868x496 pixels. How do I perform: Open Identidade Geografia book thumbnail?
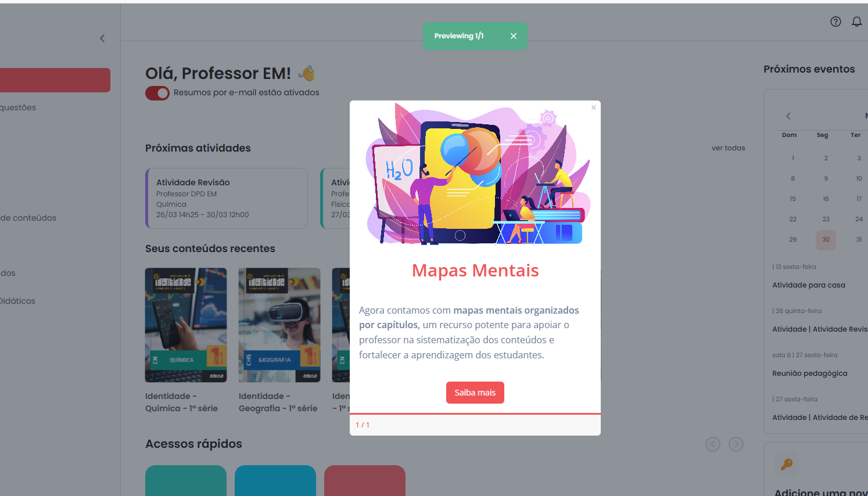[x=279, y=325]
